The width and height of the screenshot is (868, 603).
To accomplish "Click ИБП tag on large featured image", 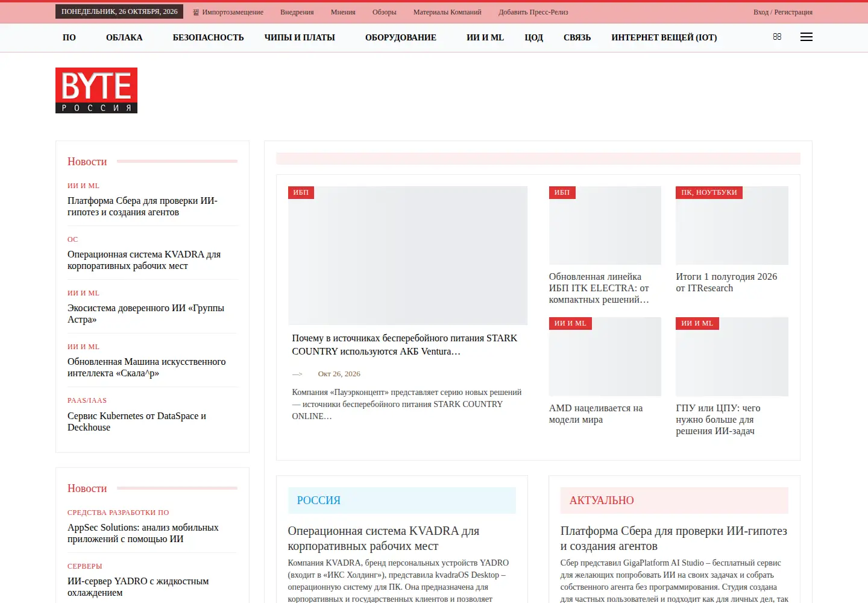I will pos(301,192).
